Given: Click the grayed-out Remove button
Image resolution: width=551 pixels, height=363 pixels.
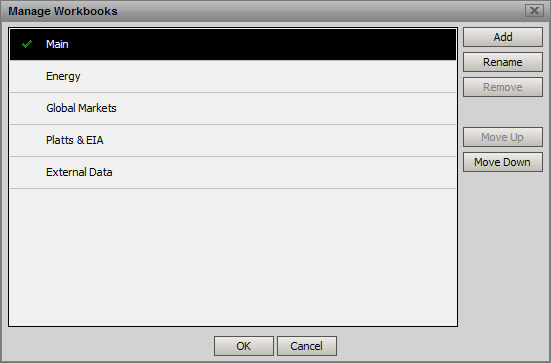Looking at the screenshot, I should (x=503, y=87).
